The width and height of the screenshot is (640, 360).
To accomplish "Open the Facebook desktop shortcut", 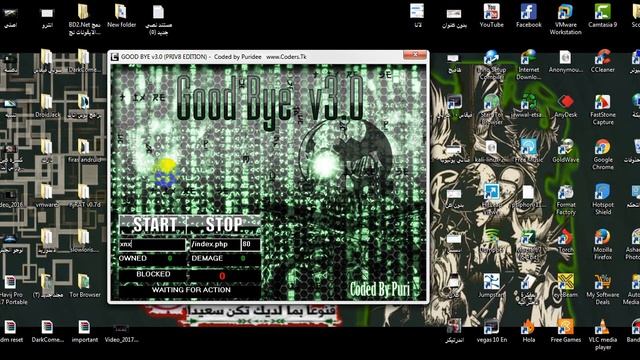I will click(529, 16).
